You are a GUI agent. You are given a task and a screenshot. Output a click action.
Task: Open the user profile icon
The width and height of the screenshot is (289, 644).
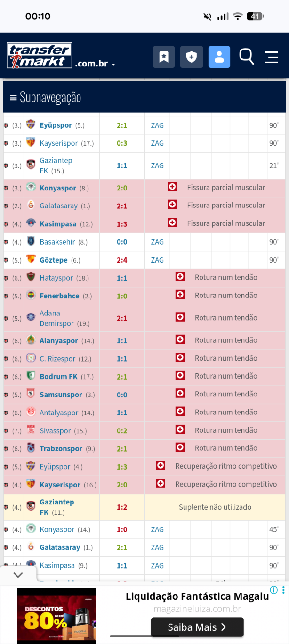219,57
